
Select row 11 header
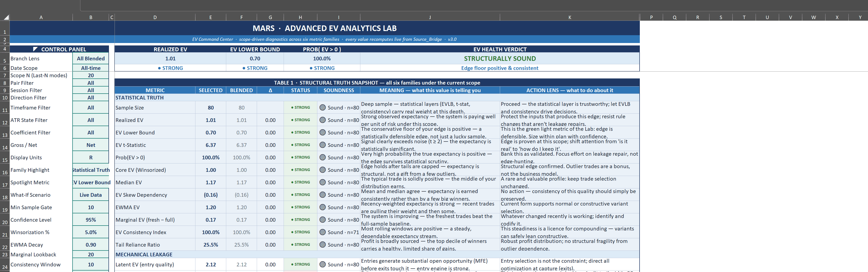pyautogui.click(x=5, y=108)
